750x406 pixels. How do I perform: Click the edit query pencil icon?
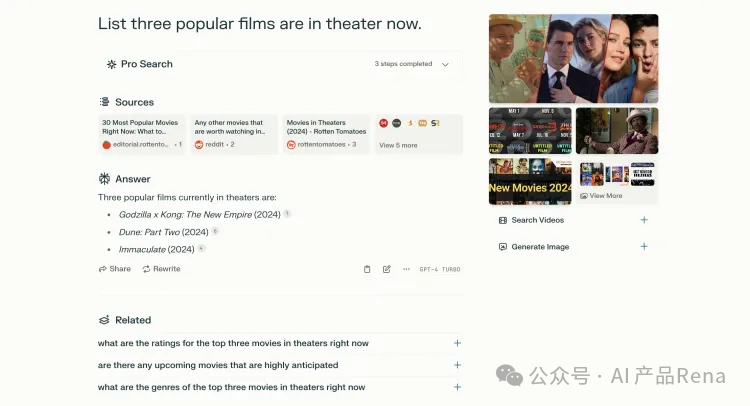tap(386, 269)
